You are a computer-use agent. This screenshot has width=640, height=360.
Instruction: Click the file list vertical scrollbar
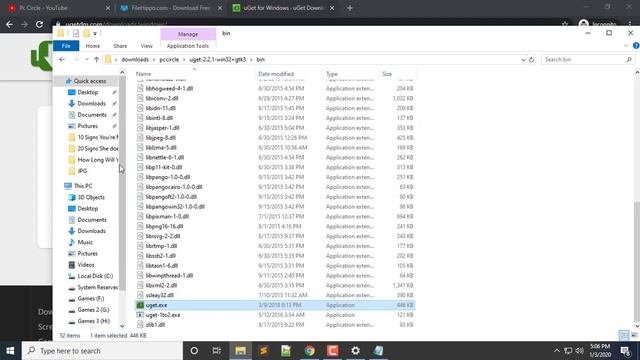(x=637, y=261)
